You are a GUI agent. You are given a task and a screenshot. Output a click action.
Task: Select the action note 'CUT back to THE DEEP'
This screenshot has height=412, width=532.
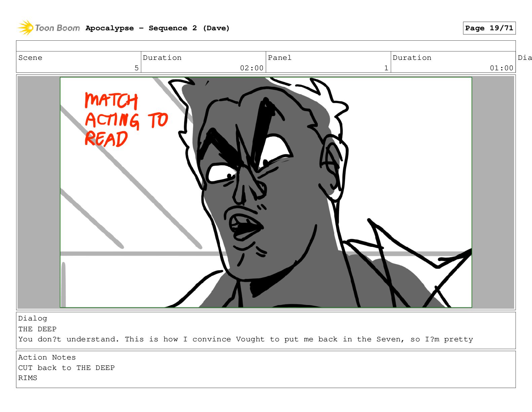pyautogui.click(x=67, y=368)
